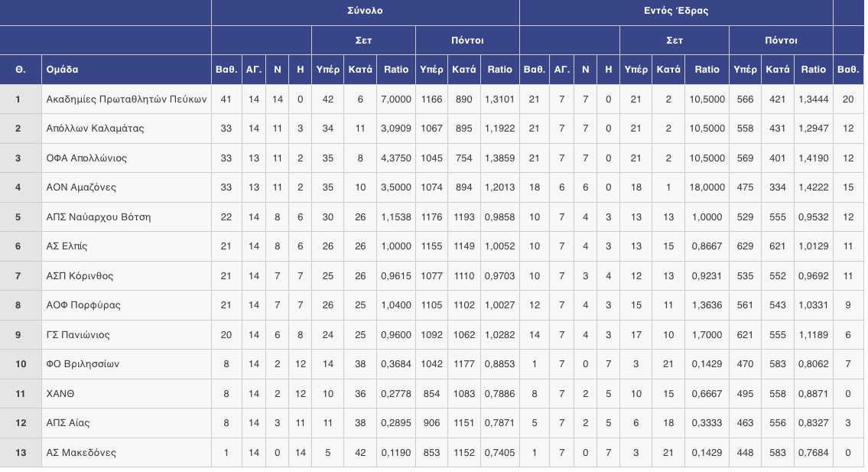
Task: Click home set ratio 18,0000
Action: coord(707,187)
